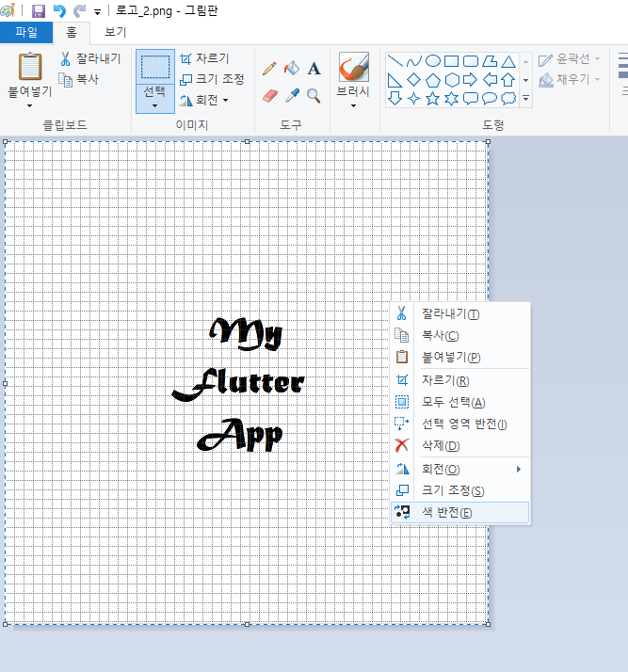The height and width of the screenshot is (672, 628).
Task: Select the Eraser tool
Action: [269, 96]
